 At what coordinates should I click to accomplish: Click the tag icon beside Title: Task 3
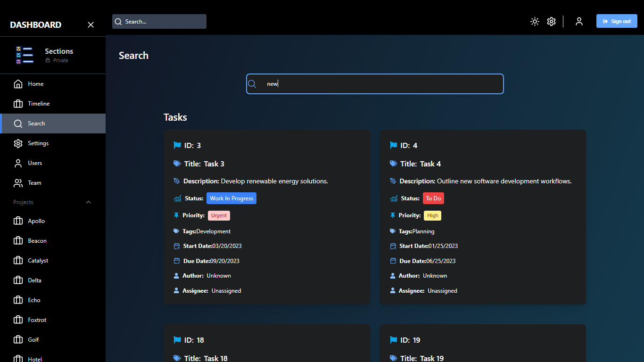pos(177,164)
